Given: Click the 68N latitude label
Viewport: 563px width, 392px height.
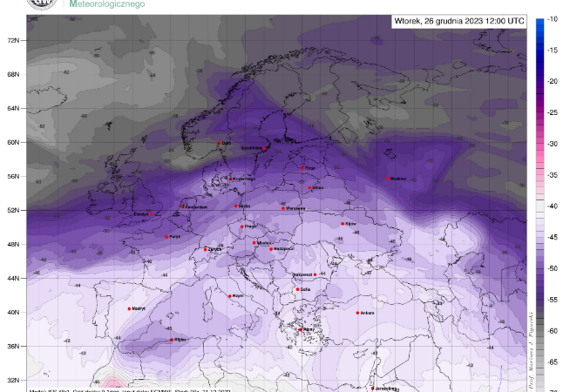Looking at the screenshot, I should 13,75.
